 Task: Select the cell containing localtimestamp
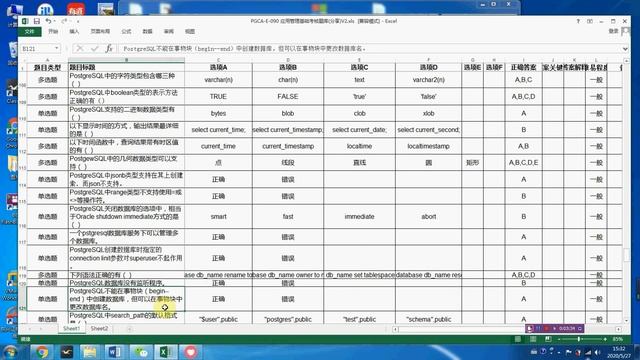pos(429,146)
